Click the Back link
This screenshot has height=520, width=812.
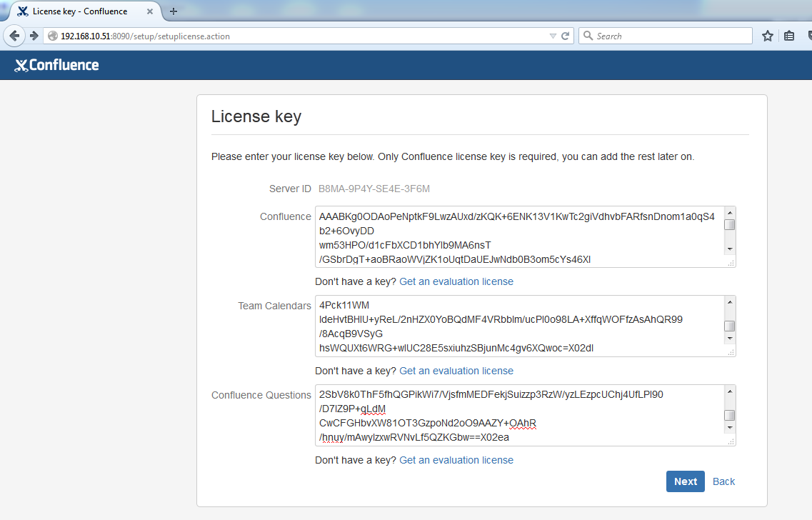723,481
